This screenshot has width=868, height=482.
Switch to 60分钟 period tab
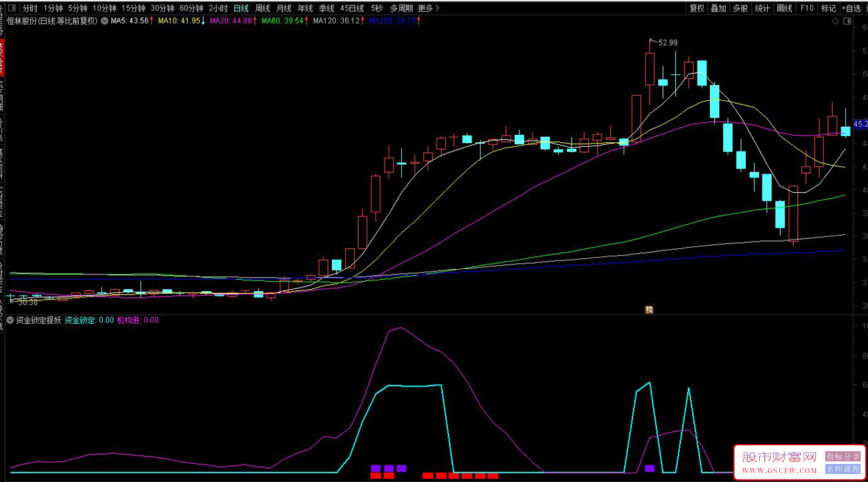[x=191, y=9]
